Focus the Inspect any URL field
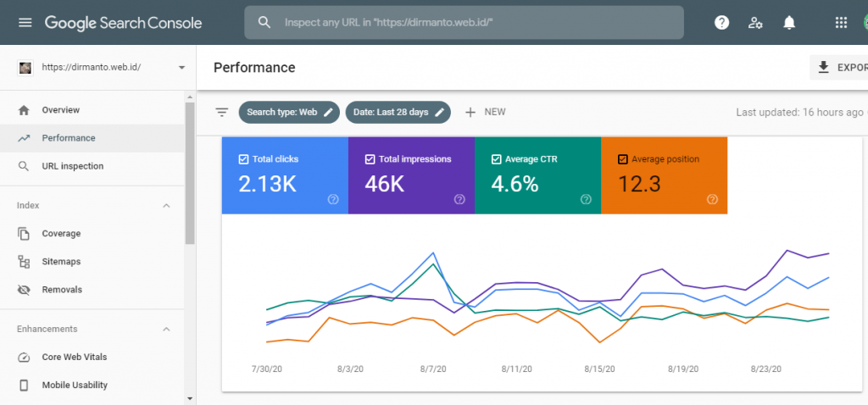Screen dimensions: 868x405 pos(464,23)
